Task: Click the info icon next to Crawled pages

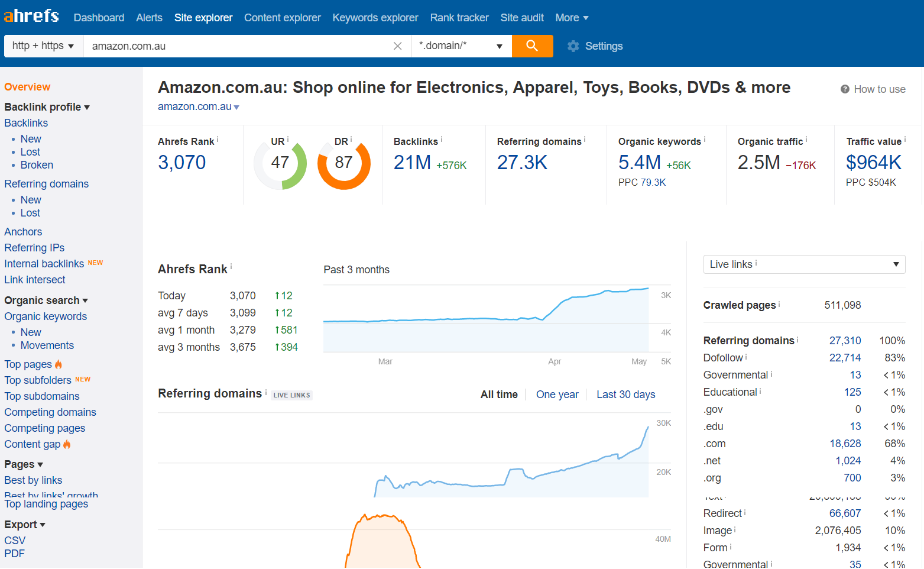Action: point(779,304)
